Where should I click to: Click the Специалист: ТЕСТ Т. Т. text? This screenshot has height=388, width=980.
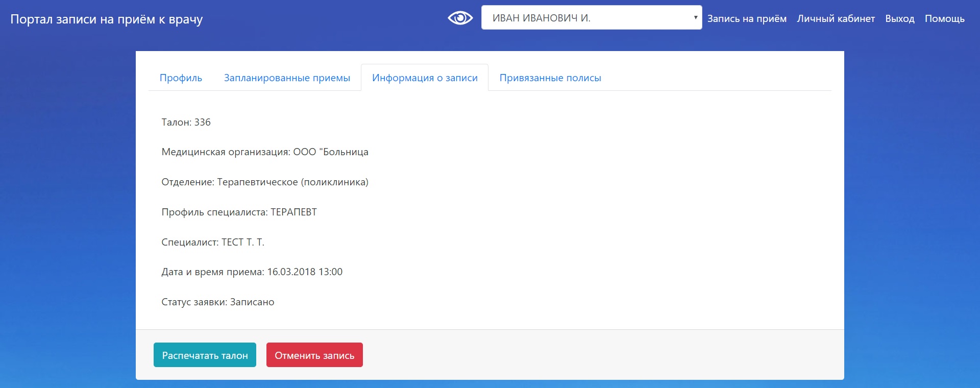[x=212, y=243]
